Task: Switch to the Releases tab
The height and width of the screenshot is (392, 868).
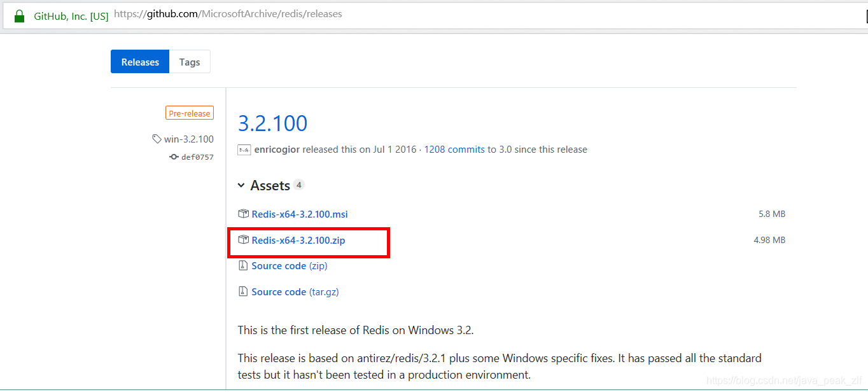Action: click(140, 62)
